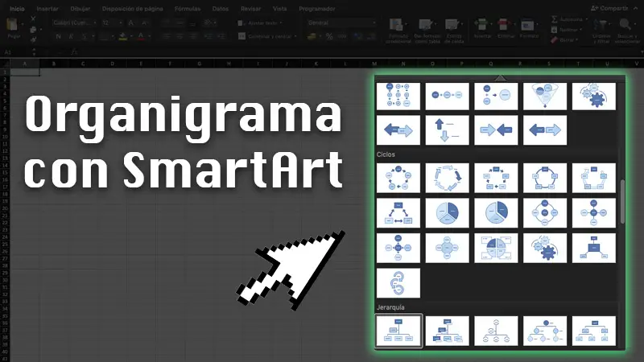Image resolution: width=644 pixels, height=362 pixels.
Task: Click the red font color swatch
Action: tap(141, 36)
